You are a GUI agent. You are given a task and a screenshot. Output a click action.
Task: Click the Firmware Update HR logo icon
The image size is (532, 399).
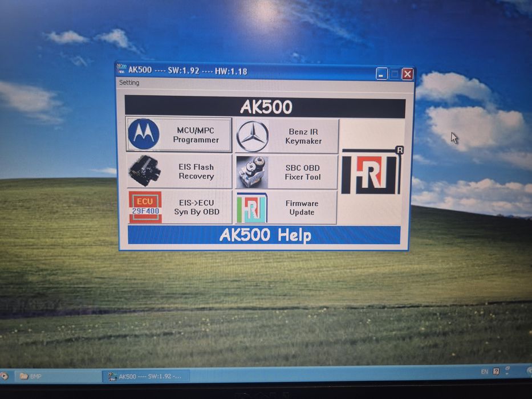point(252,207)
